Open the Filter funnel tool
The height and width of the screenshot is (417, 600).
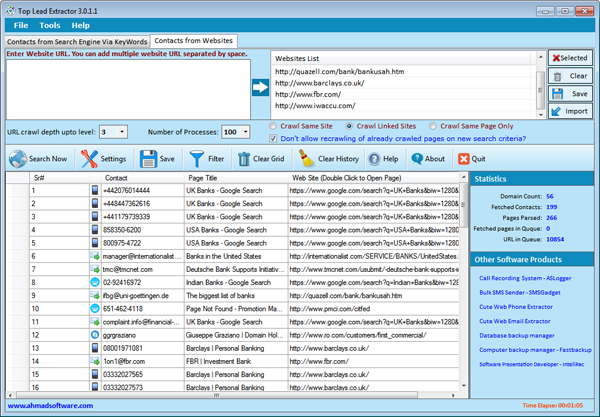[x=198, y=158]
